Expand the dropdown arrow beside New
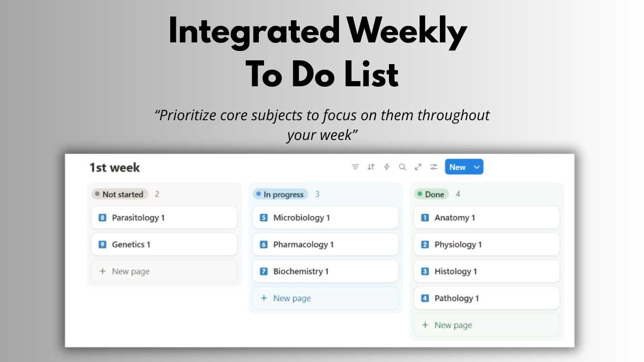The height and width of the screenshot is (362, 644). point(477,167)
